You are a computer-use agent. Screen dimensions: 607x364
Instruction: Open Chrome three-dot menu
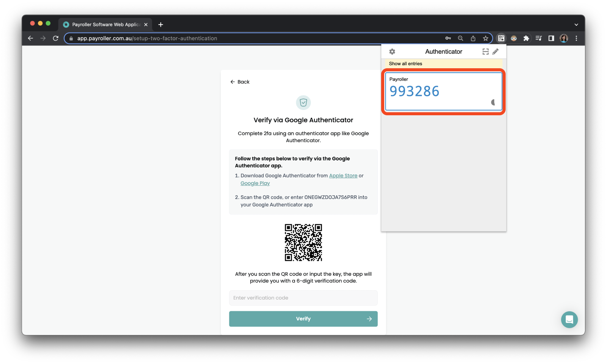tap(576, 38)
